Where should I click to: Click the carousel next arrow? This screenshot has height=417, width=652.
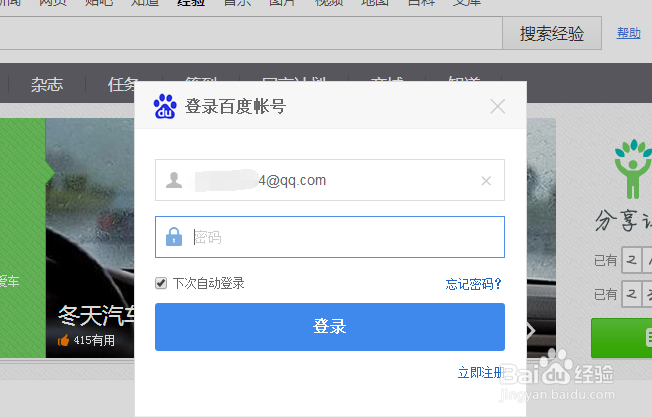click(x=531, y=331)
